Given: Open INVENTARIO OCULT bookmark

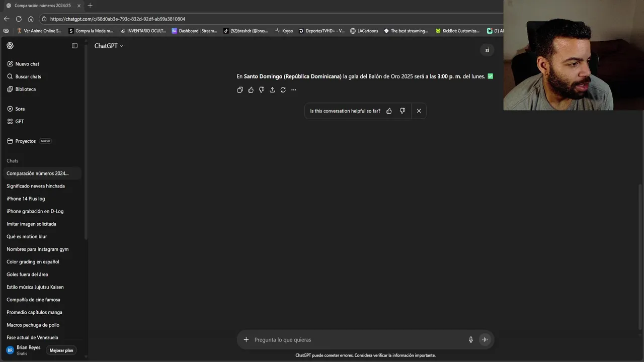Looking at the screenshot, I should tap(143, 31).
